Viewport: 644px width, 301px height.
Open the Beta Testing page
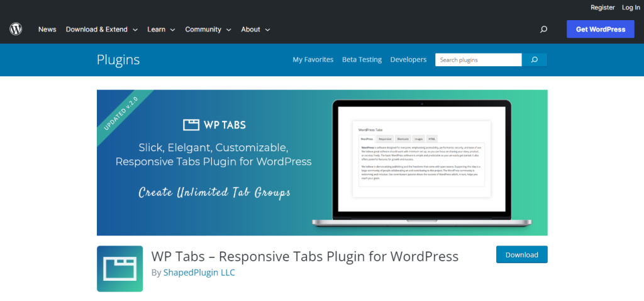coord(362,60)
